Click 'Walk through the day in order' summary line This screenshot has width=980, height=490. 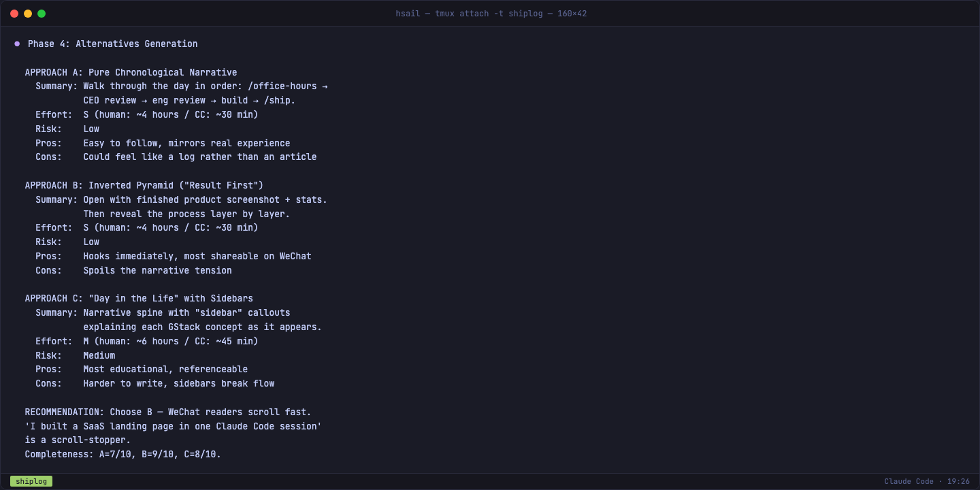pos(206,86)
